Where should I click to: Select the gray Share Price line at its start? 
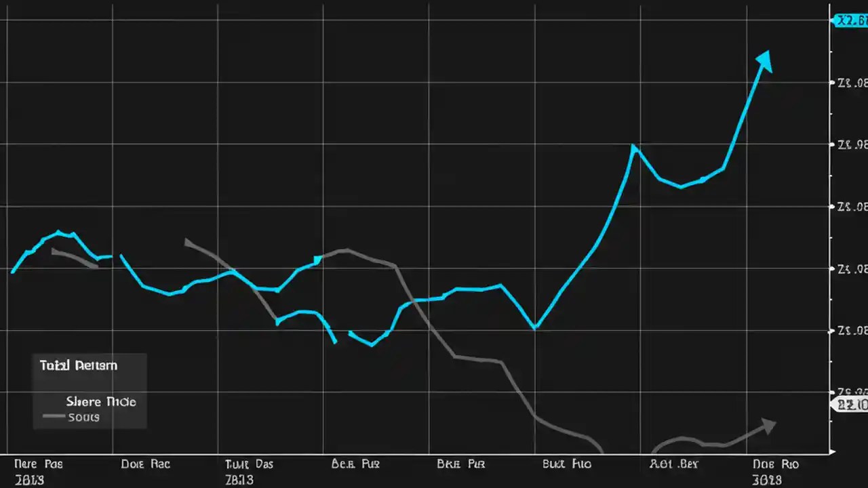51,249
